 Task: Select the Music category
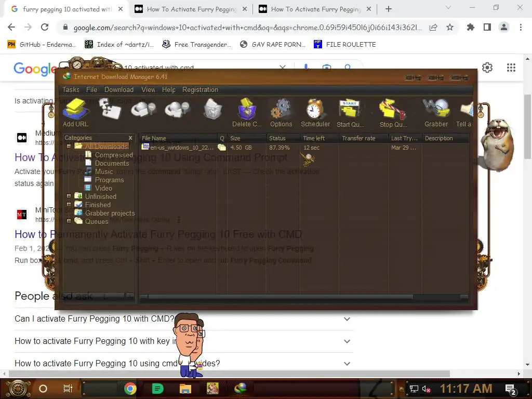coord(99,171)
